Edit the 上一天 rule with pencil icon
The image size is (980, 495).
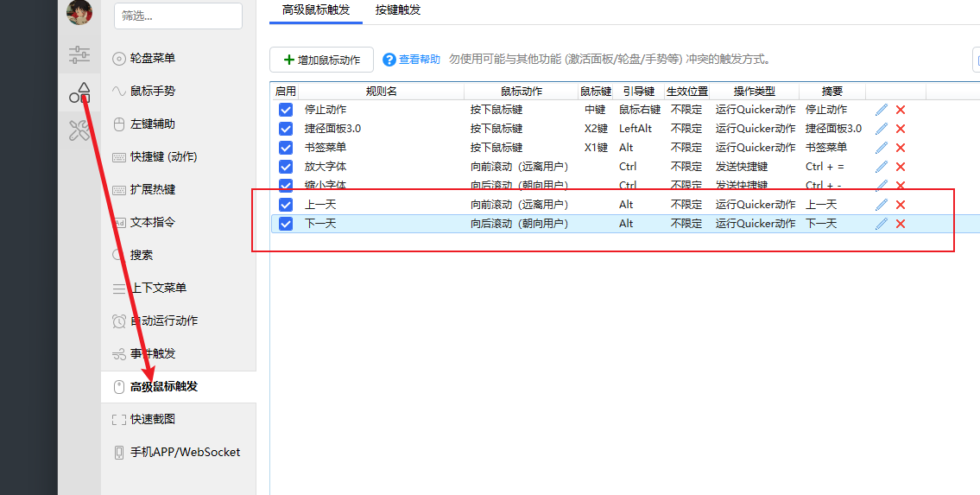click(x=882, y=205)
